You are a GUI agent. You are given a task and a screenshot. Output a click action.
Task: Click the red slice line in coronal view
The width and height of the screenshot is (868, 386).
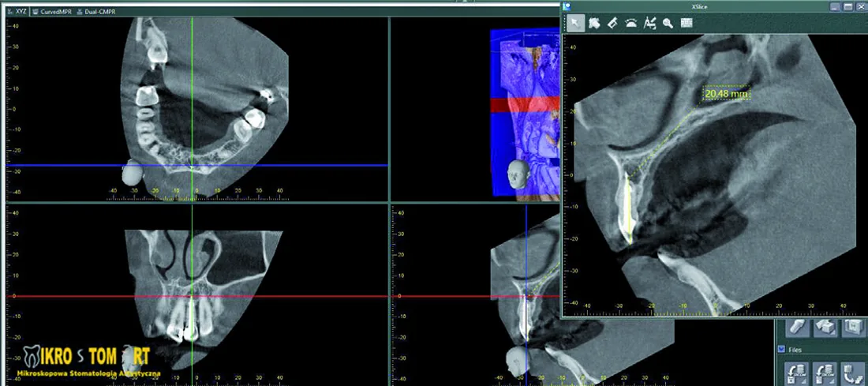pyautogui.click(x=196, y=296)
